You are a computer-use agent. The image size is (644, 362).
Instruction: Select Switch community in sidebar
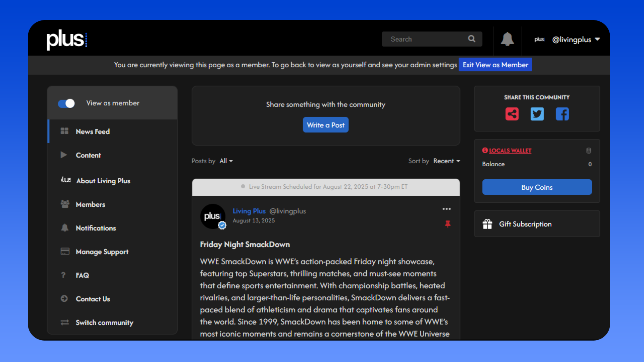pos(112,322)
